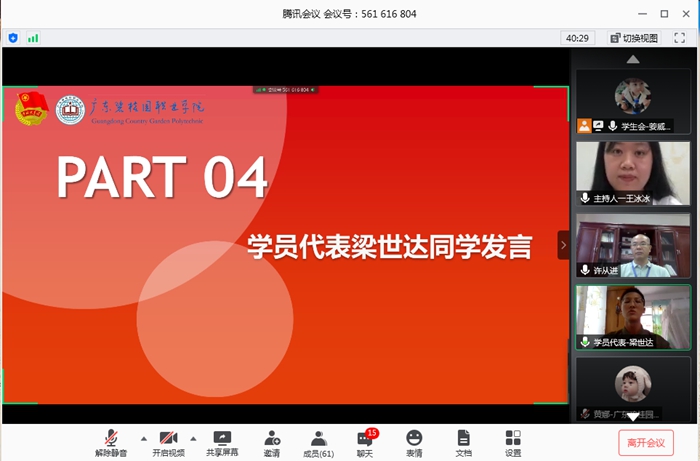Maximize the Tencent Meeting window
The width and height of the screenshot is (700, 461).
pyautogui.click(x=664, y=14)
